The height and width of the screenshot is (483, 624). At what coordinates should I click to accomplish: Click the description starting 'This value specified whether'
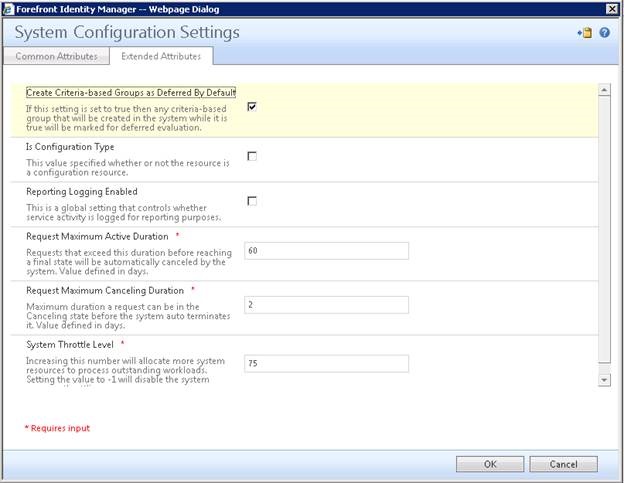point(128,167)
